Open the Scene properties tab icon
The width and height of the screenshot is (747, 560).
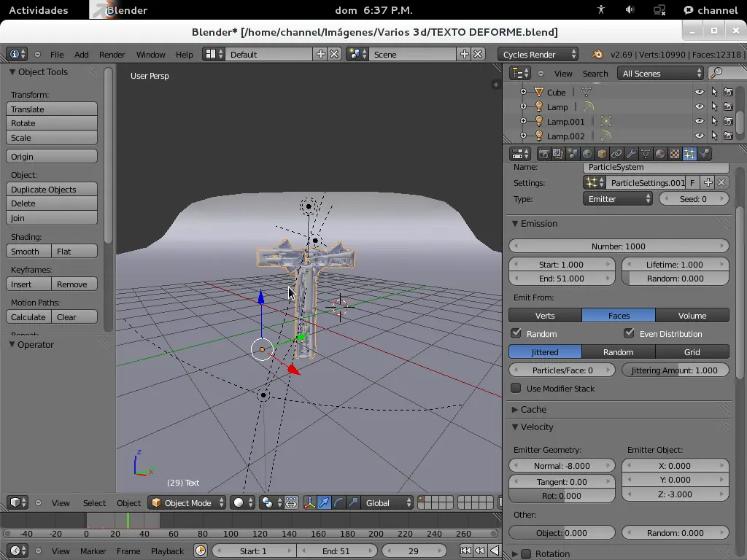(x=573, y=154)
